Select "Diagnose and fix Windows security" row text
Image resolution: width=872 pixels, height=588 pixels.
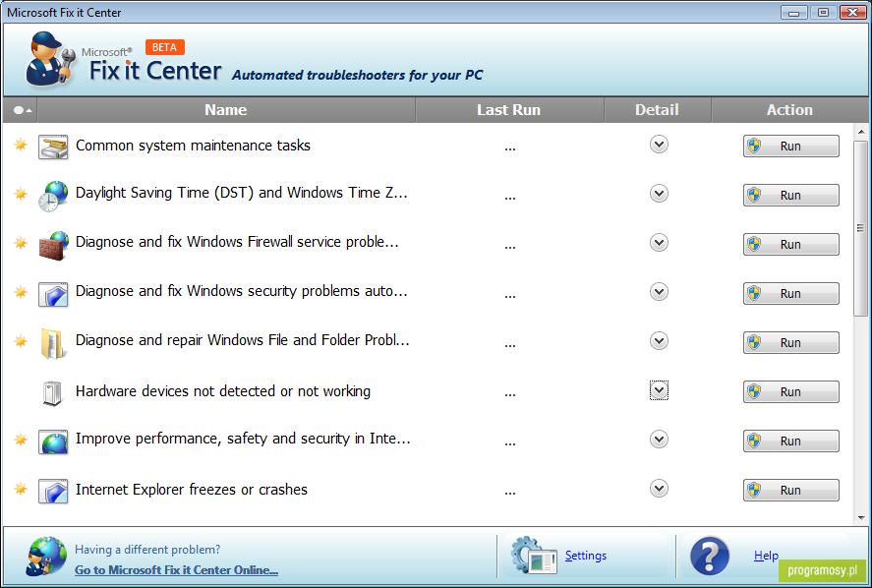(242, 291)
